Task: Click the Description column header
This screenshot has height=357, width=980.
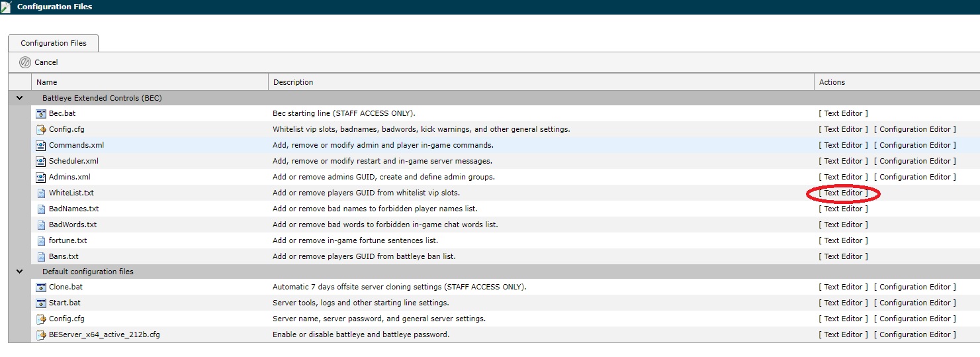Action: (x=293, y=82)
